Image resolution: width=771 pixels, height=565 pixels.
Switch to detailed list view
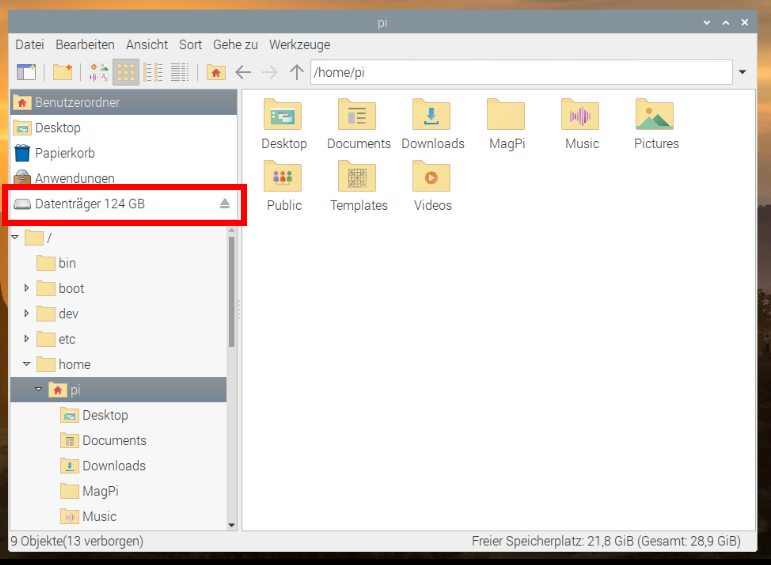(180, 72)
